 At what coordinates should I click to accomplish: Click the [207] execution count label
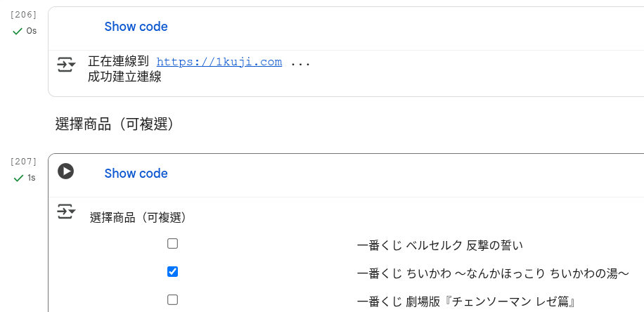click(x=24, y=161)
